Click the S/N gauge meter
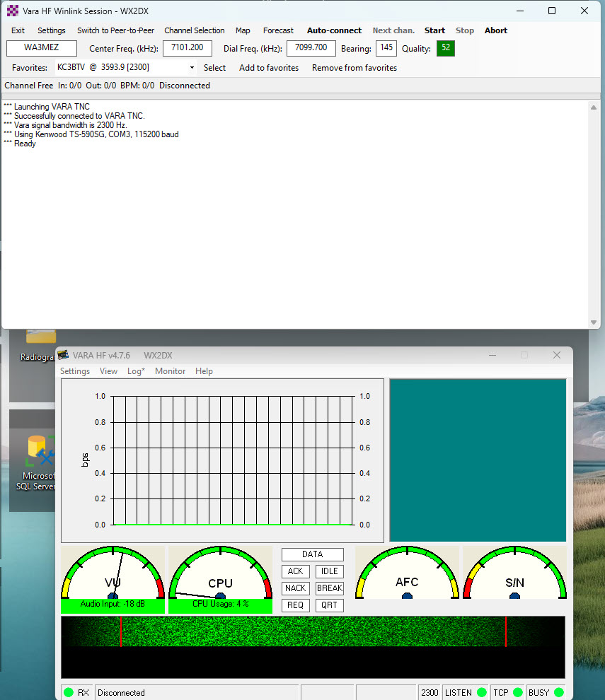Viewport: 605px width, 700px height. click(514, 573)
